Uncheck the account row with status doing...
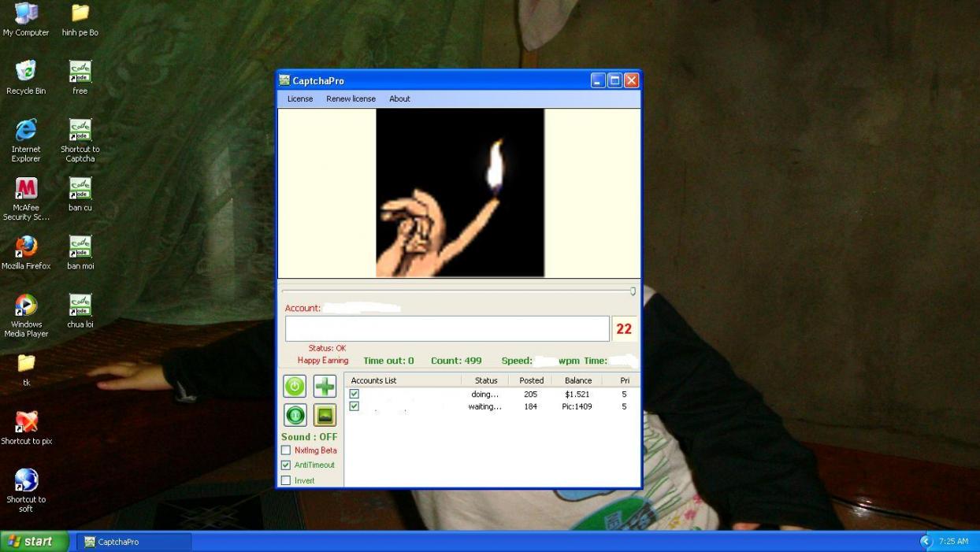The width and height of the screenshot is (980, 552). click(354, 394)
